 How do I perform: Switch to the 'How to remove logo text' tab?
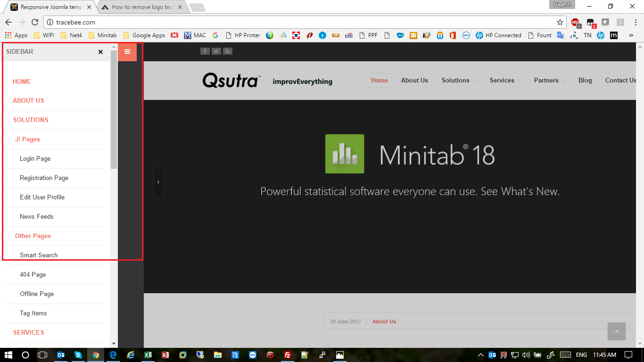[142, 7]
